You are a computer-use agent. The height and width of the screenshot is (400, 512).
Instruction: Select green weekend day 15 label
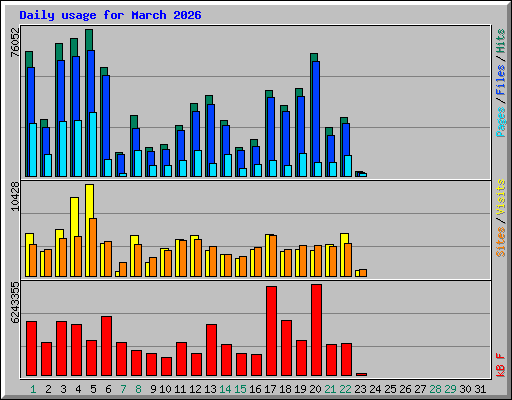pos(240,389)
